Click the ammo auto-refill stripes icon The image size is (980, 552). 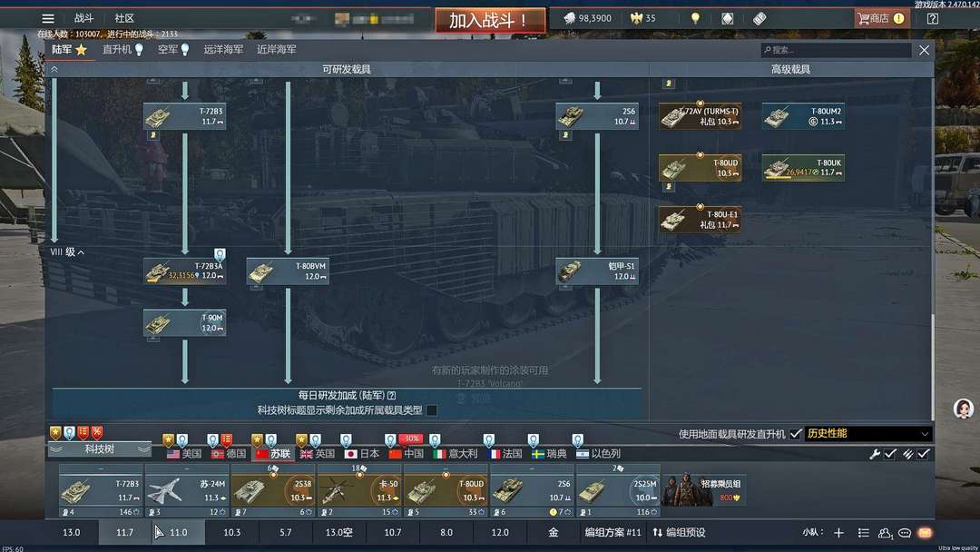(x=907, y=455)
